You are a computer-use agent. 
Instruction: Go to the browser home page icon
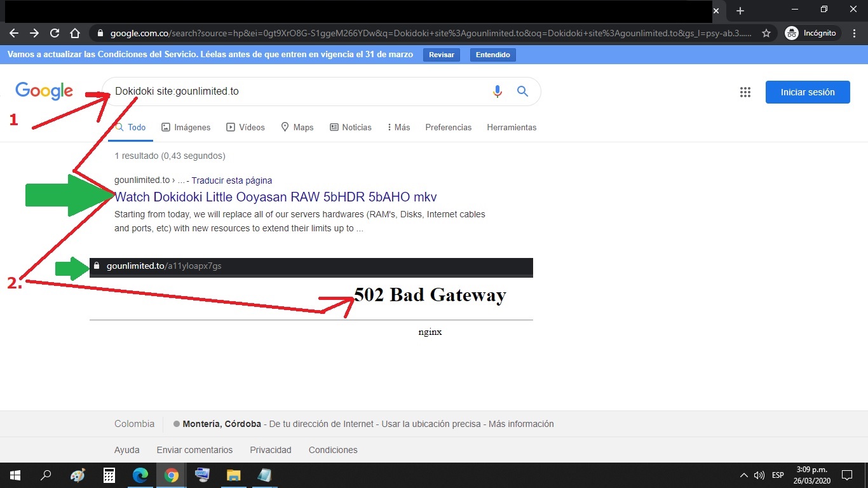(x=75, y=33)
